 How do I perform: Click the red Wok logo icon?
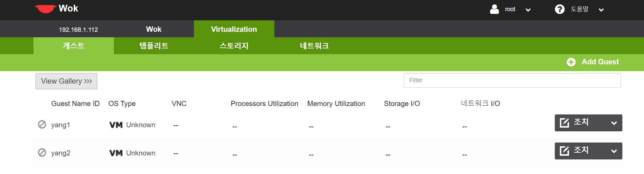(x=45, y=9)
